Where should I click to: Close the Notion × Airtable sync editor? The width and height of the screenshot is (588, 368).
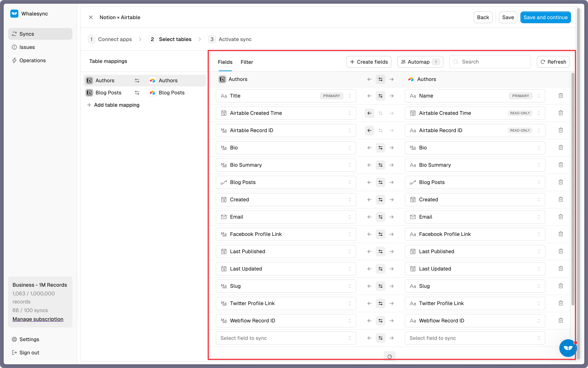tap(91, 17)
